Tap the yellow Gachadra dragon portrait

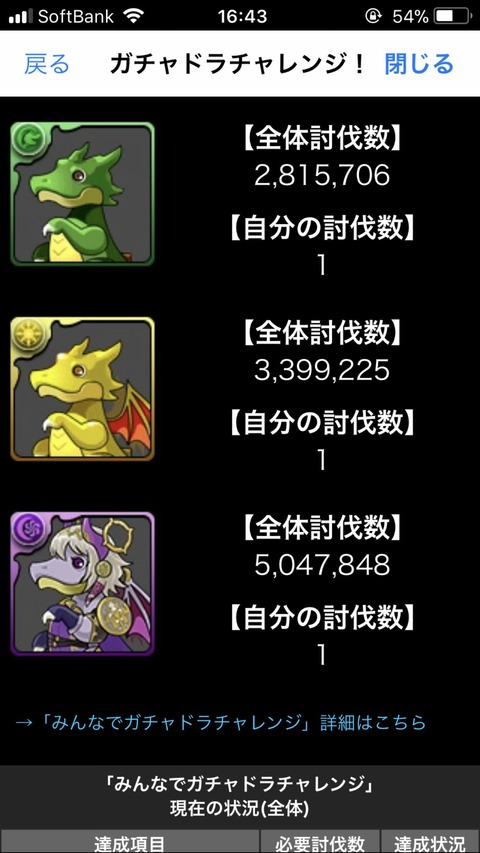point(82,388)
